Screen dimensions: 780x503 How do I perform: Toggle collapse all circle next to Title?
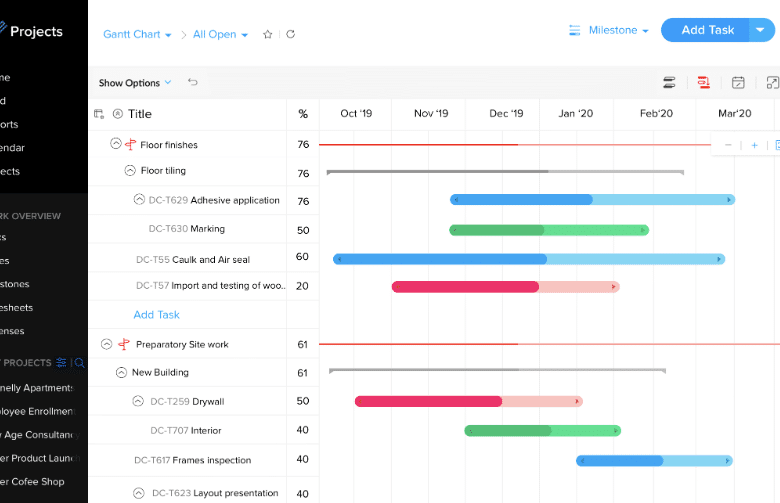pyautogui.click(x=117, y=114)
